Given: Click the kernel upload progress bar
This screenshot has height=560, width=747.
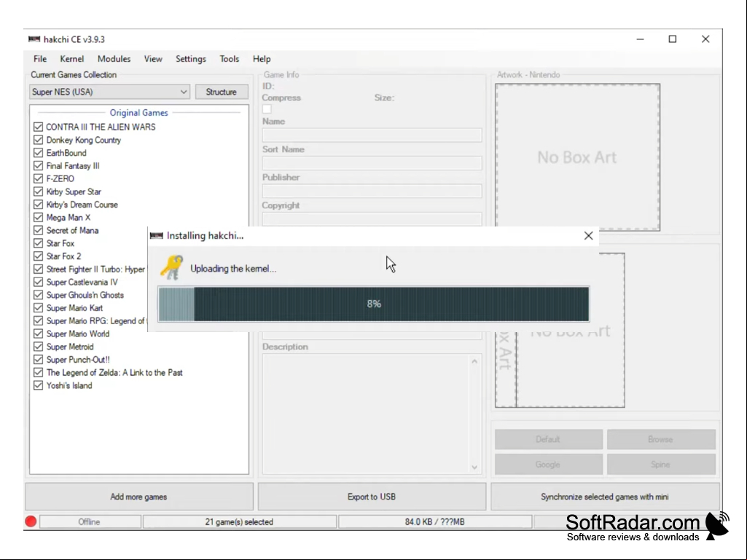Looking at the screenshot, I should point(373,304).
